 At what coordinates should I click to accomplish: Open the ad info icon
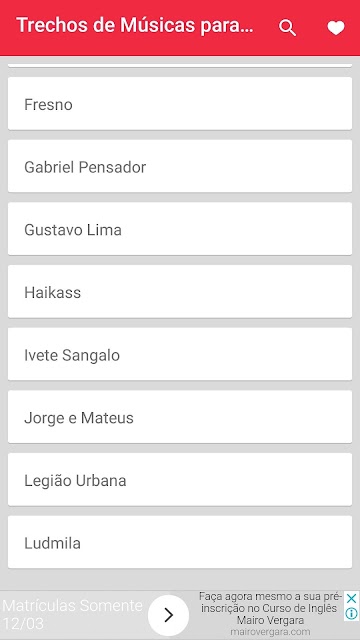pyautogui.click(x=351, y=613)
